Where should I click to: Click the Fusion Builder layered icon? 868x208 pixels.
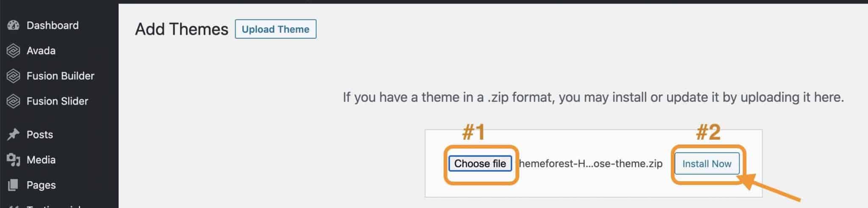pos(13,76)
